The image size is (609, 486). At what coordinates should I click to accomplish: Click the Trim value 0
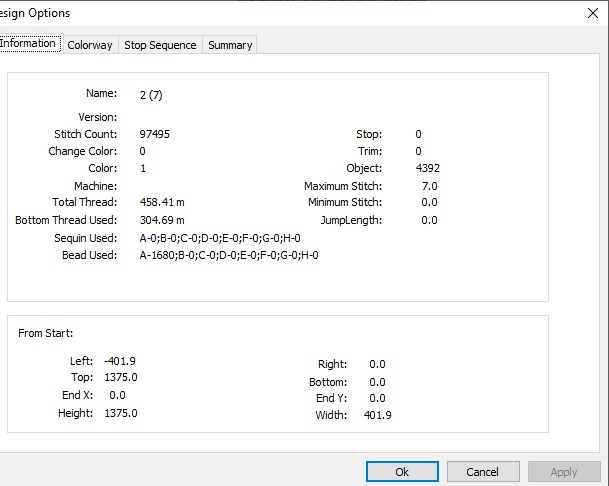[418, 151]
